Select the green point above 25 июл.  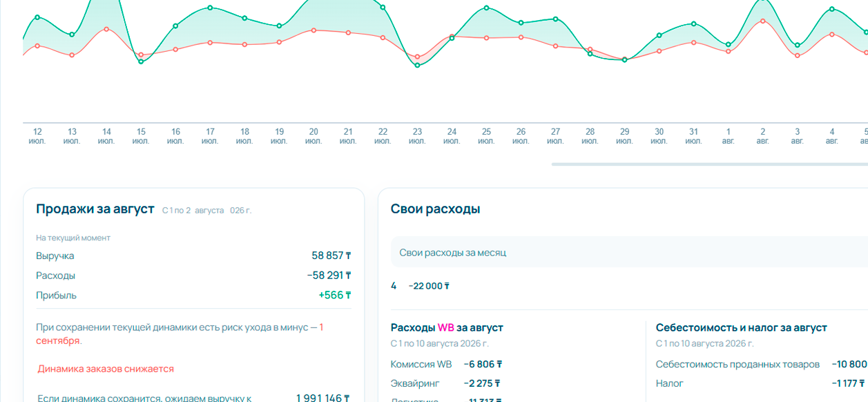pyautogui.click(x=486, y=8)
